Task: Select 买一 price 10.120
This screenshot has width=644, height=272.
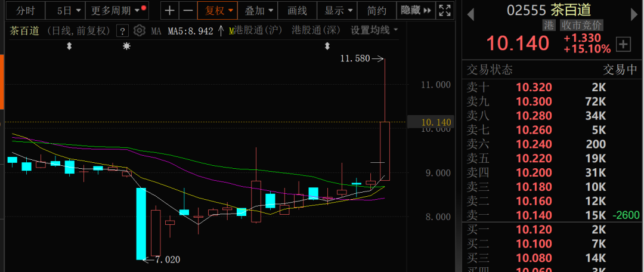Action: click(x=534, y=230)
